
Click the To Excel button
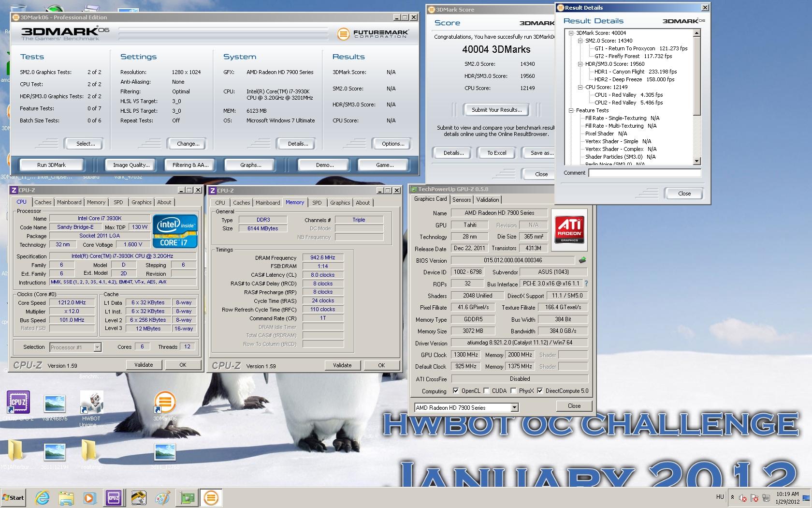[496, 153]
